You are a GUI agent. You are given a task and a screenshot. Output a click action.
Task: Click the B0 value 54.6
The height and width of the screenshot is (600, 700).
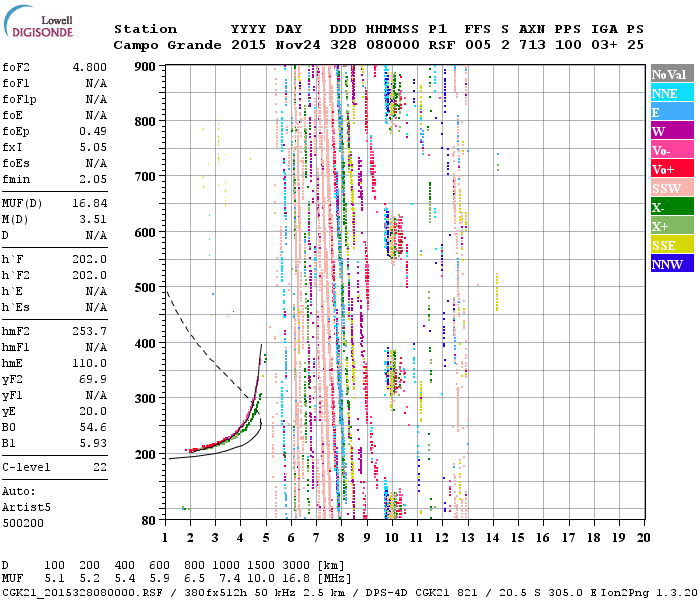(93, 427)
